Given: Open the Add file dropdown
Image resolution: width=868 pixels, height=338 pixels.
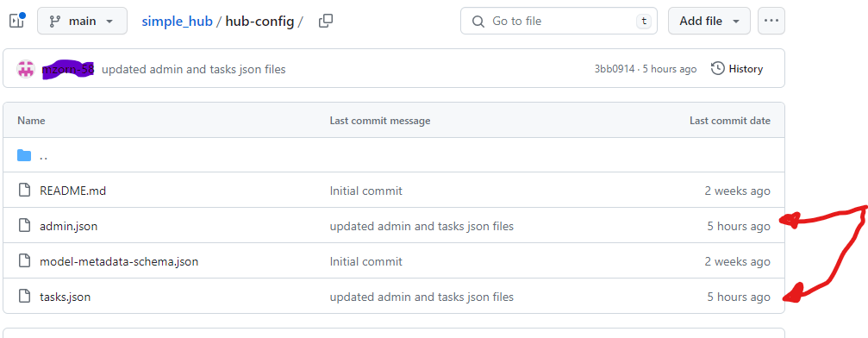Looking at the screenshot, I should [x=709, y=21].
